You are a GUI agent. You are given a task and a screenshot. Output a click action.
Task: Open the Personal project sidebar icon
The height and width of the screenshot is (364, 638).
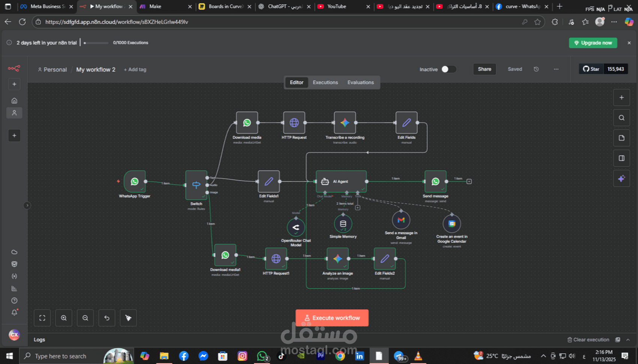click(x=14, y=113)
